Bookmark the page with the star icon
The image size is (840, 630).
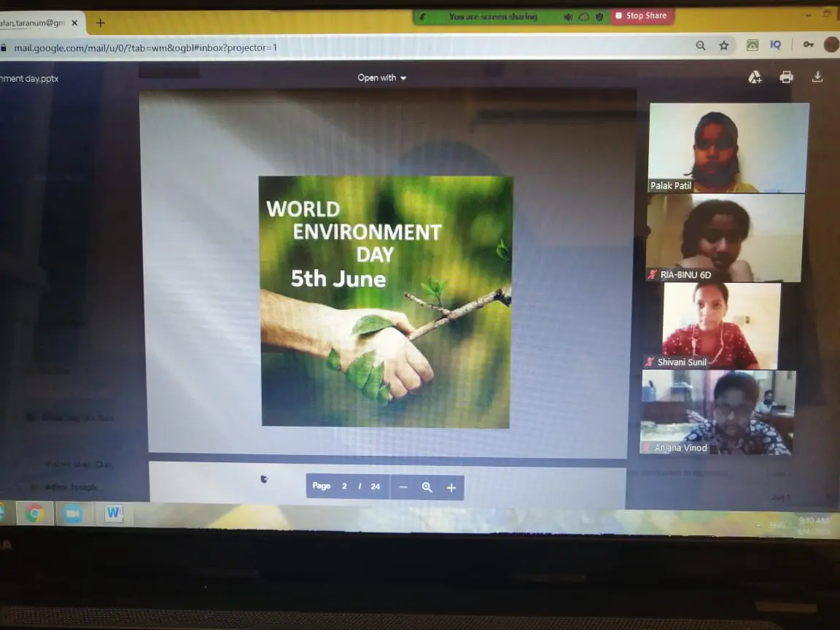[x=724, y=45]
